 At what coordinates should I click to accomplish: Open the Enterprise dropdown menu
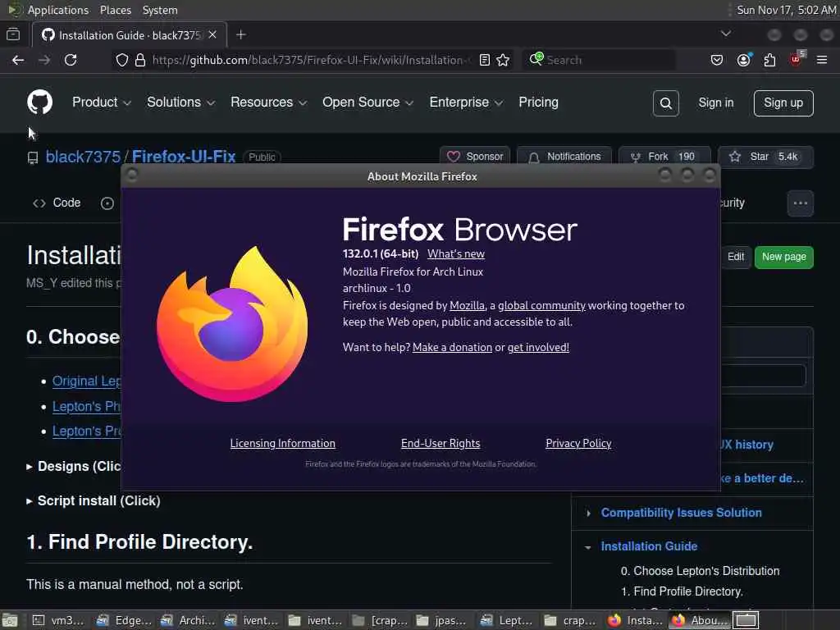tap(466, 103)
